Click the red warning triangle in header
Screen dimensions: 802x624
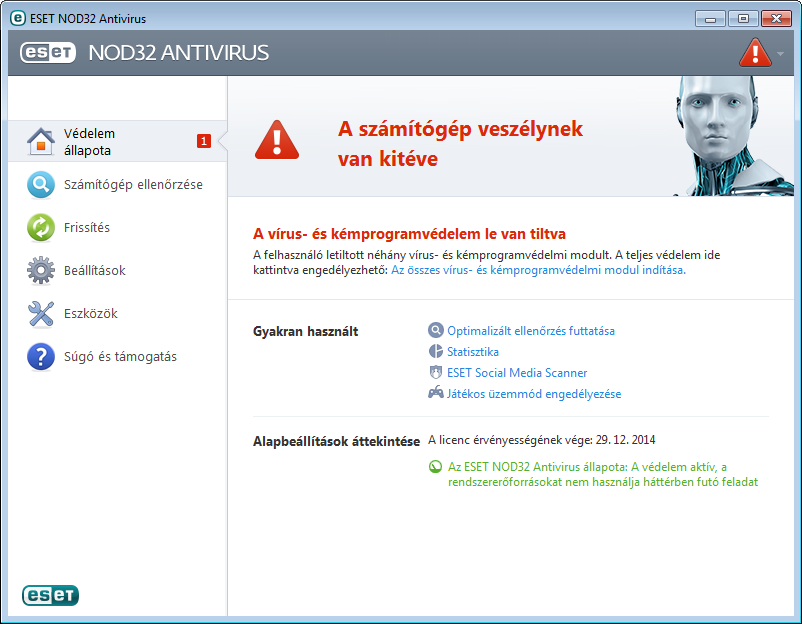[755, 52]
